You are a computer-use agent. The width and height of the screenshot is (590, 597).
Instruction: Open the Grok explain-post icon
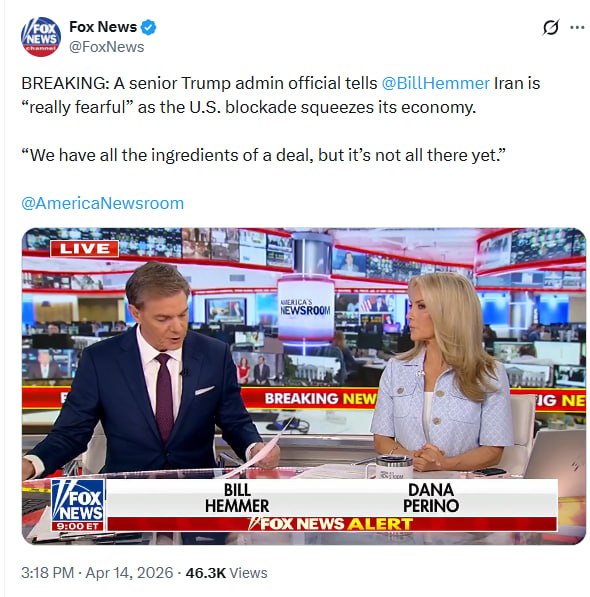pyautogui.click(x=550, y=27)
